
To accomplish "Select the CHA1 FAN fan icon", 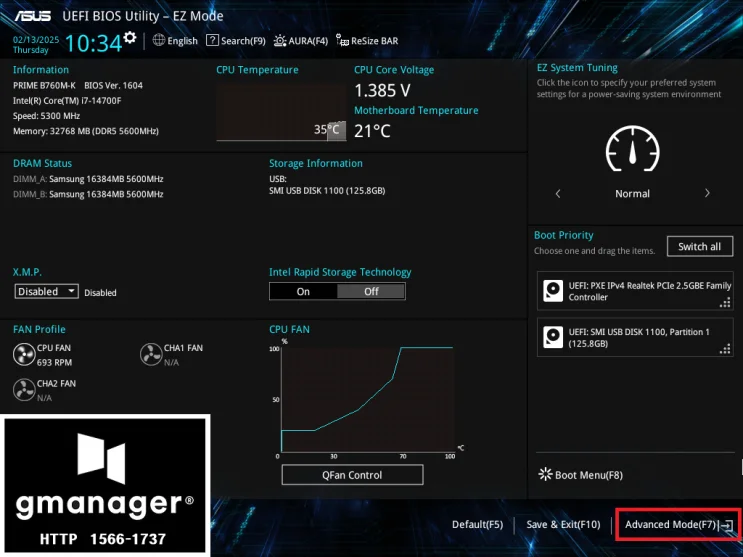I will click(151, 355).
